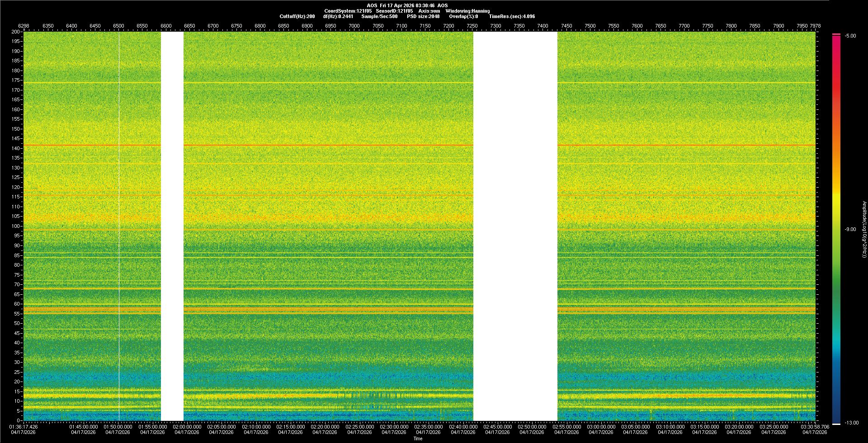Click the Time axis title below the plot
868x443 pixels.
(x=418, y=438)
